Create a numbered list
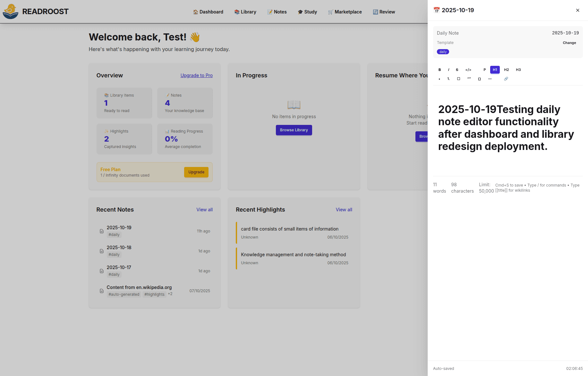The image size is (588, 376). (x=448, y=79)
